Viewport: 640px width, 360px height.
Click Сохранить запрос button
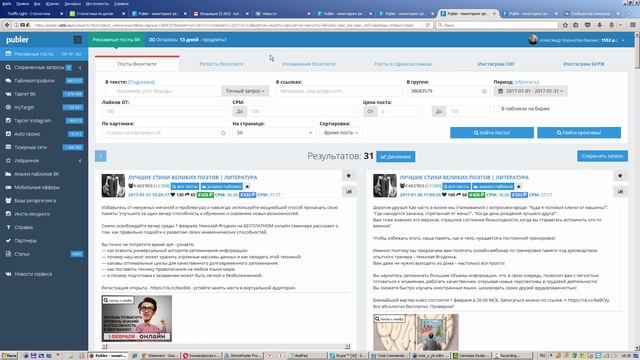click(x=602, y=156)
